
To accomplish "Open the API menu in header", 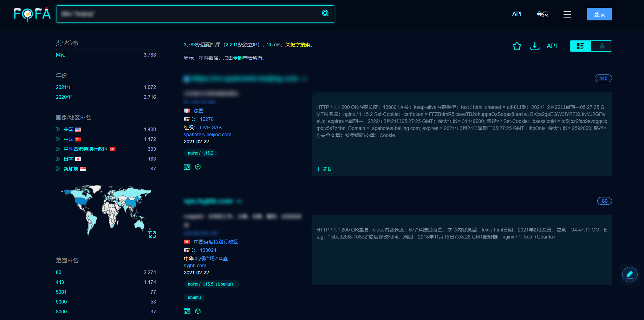I will (517, 14).
